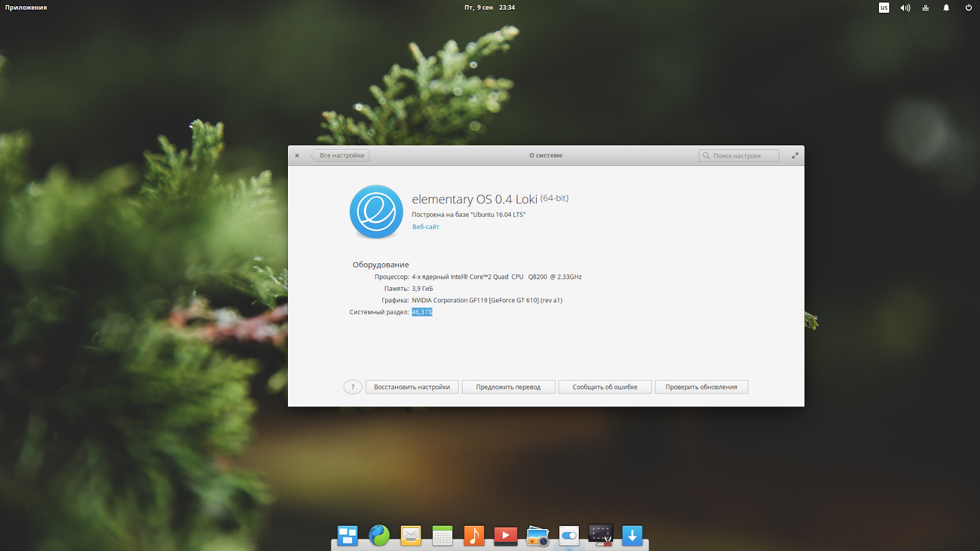Launch the web browser globe icon in dock
This screenshot has height=551, width=980.
[x=379, y=536]
